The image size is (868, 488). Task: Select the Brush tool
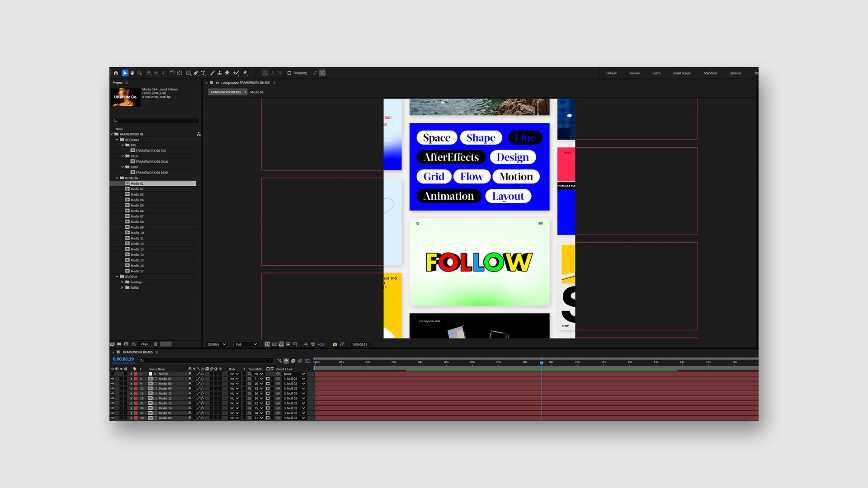(x=212, y=73)
